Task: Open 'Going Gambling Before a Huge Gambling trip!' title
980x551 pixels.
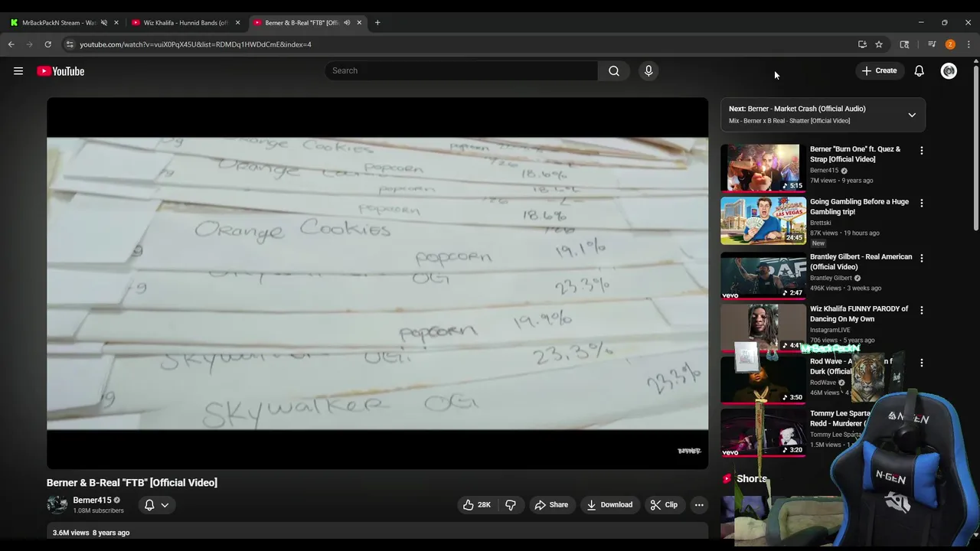Action: (859, 207)
